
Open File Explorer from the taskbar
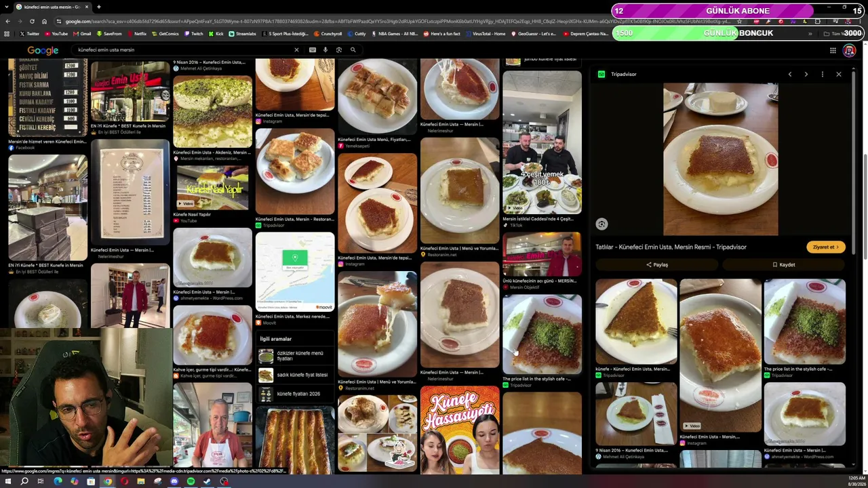[x=141, y=481]
